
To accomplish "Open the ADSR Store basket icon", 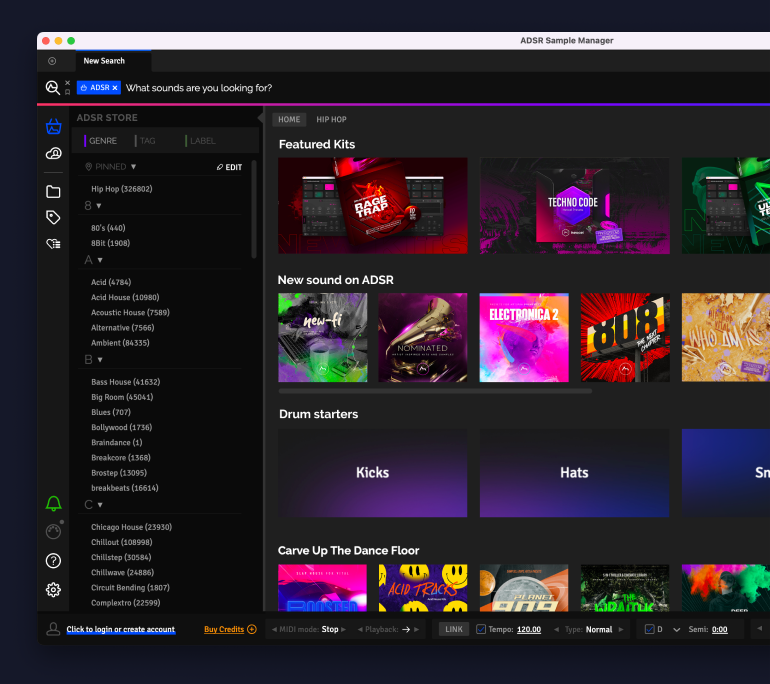I will (x=53, y=126).
